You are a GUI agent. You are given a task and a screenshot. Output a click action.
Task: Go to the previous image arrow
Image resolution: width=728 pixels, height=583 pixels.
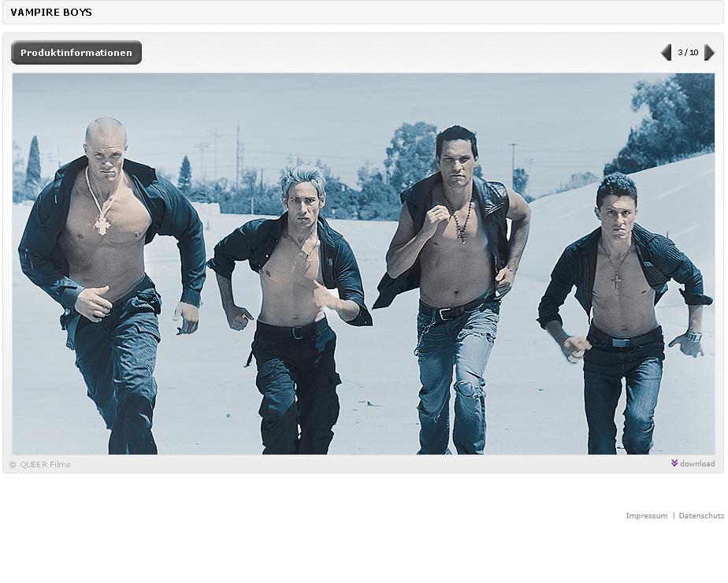click(667, 53)
